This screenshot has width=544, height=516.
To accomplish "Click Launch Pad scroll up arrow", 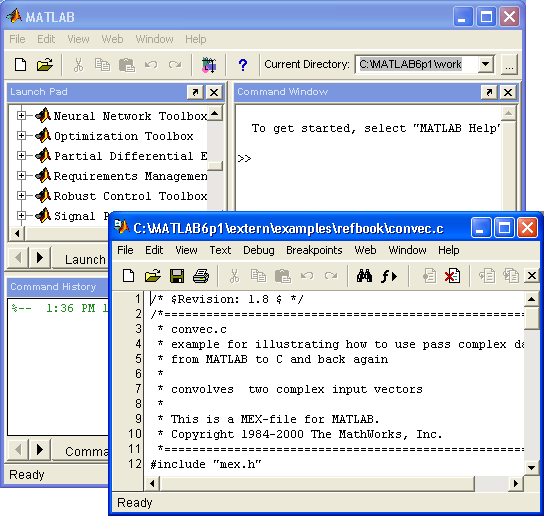I will click(x=215, y=113).
